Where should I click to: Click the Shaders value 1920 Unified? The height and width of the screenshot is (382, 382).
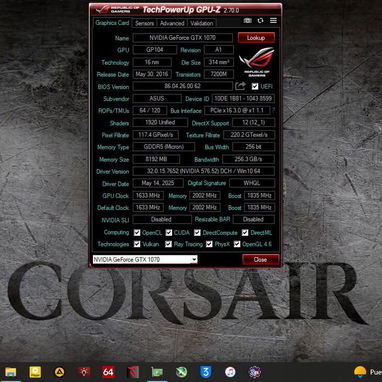click(160, 123)
